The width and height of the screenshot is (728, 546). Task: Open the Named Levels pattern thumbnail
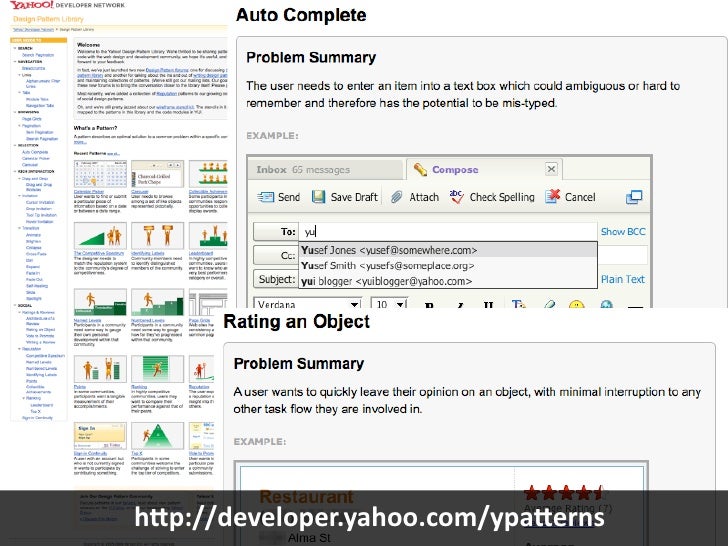pyautogui.click(x=100, y=302)
